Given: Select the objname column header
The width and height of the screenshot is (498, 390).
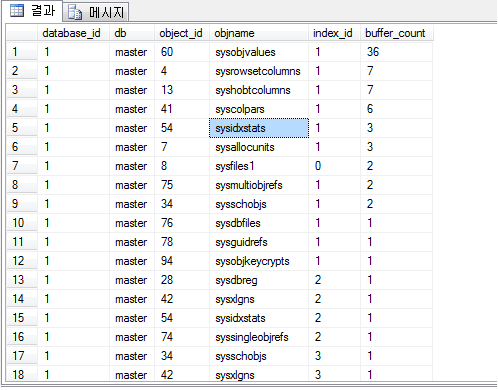Looking at the screenshot, I should [259, 33].
